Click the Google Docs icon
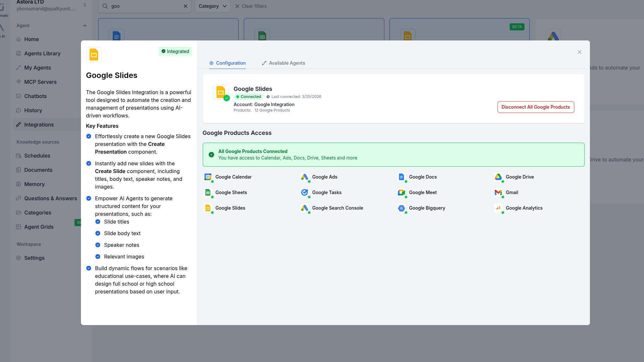Viewport: 644px width, 362px height. click(401, 177)
